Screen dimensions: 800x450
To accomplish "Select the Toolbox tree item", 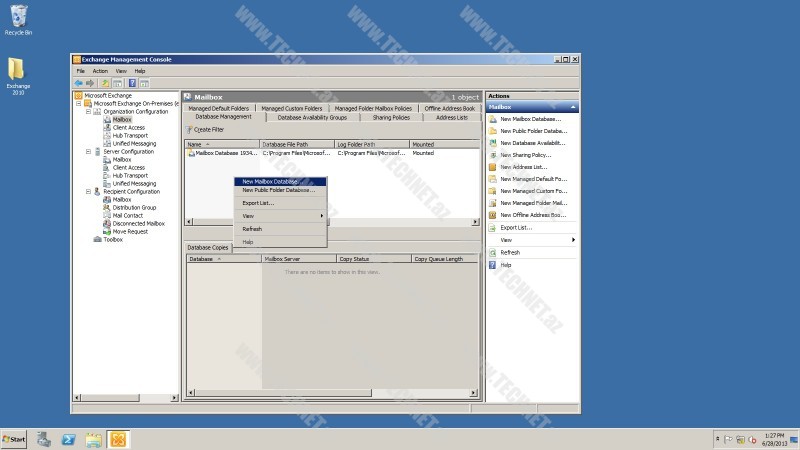I will tap(113, 239).
